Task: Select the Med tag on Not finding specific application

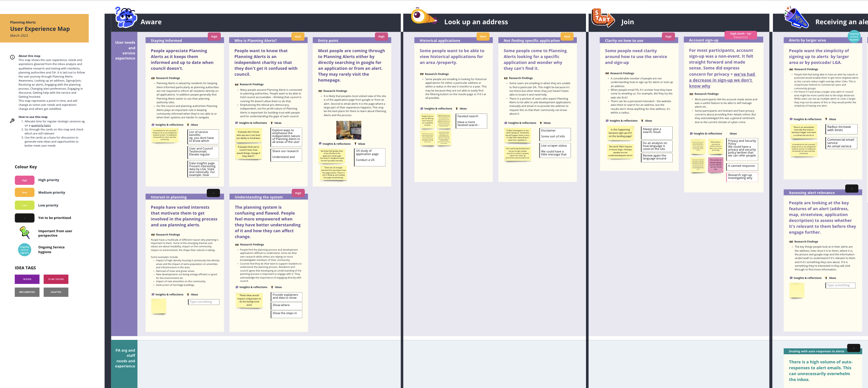Action: coord(567,36)
